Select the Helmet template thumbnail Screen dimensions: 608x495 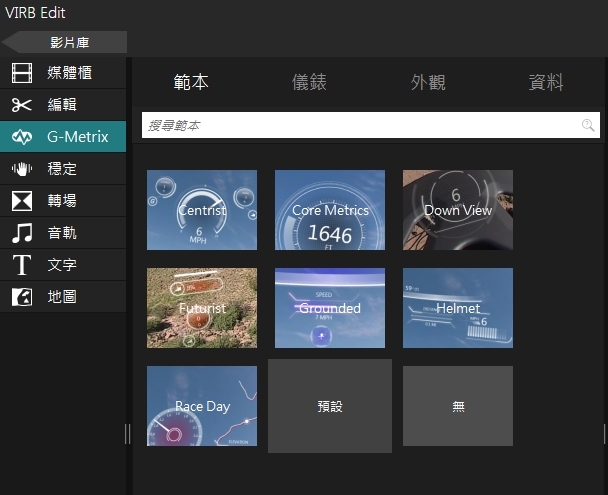458,308
